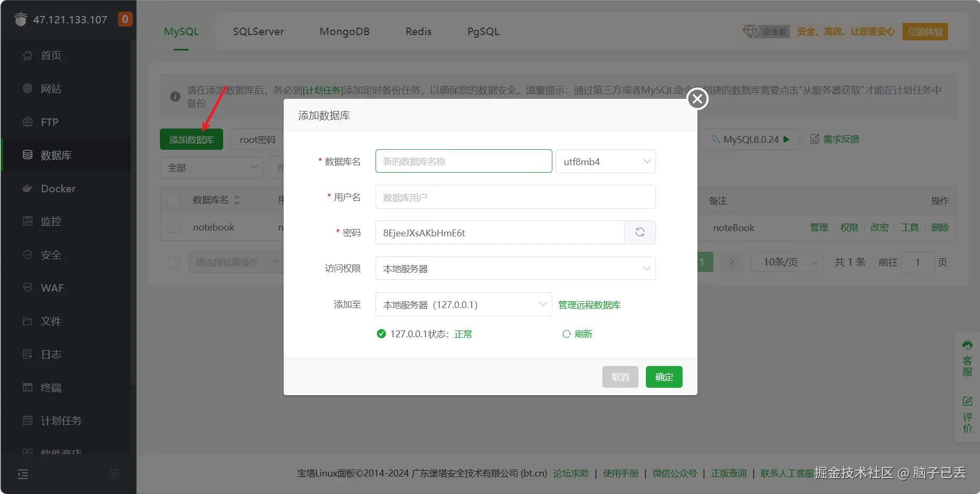The width and height of the screenshot is (980, 494).
Task: Click the diamond 企业版 icon
Action: point(750,31)
